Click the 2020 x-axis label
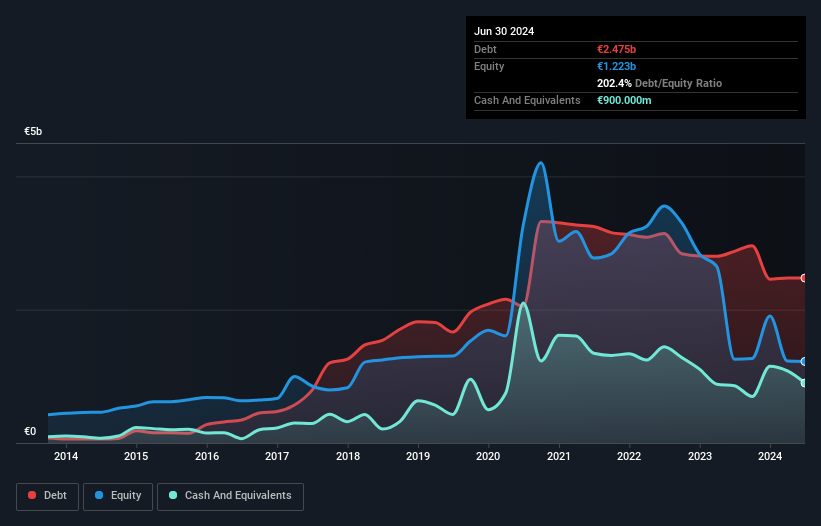This screenshot has height=526, width=821. click(x=488, y=456)
